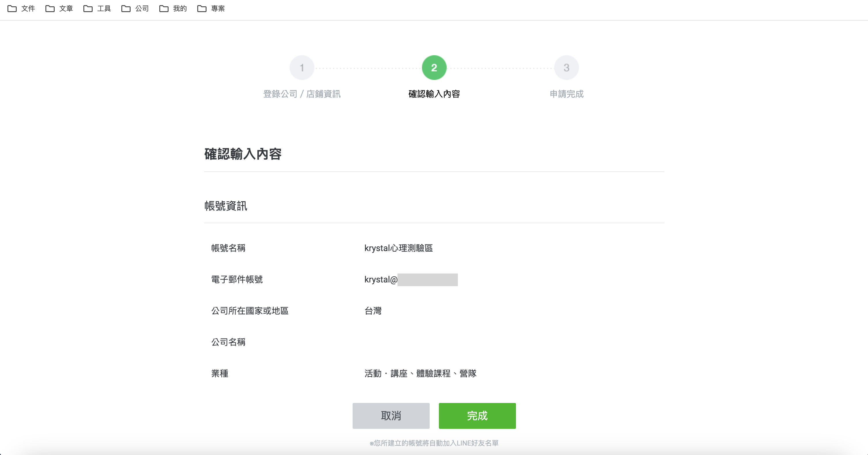Open the 文章 bookmark folder
This screenshot has width=868, height=455.
tap(59, 8)
